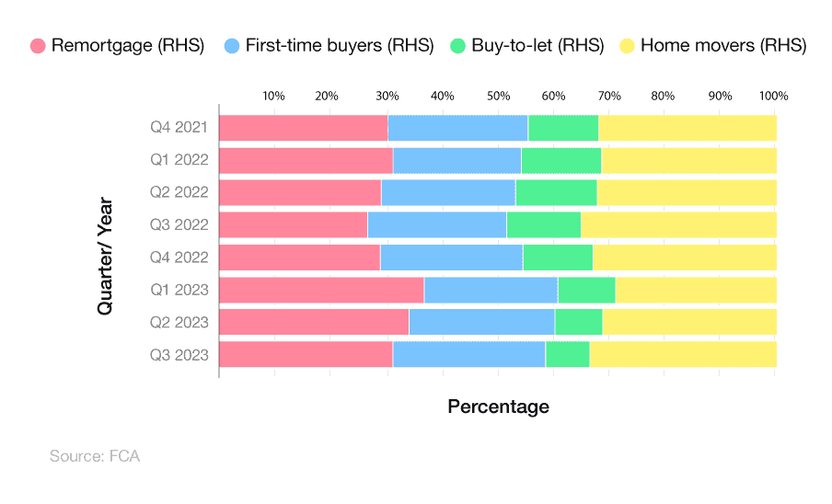Image resolution: width=832 pixels, height=504 pixels.
Task: Click the Q3 2023 blue First-time buyers segment
Action: coord(468,354)
